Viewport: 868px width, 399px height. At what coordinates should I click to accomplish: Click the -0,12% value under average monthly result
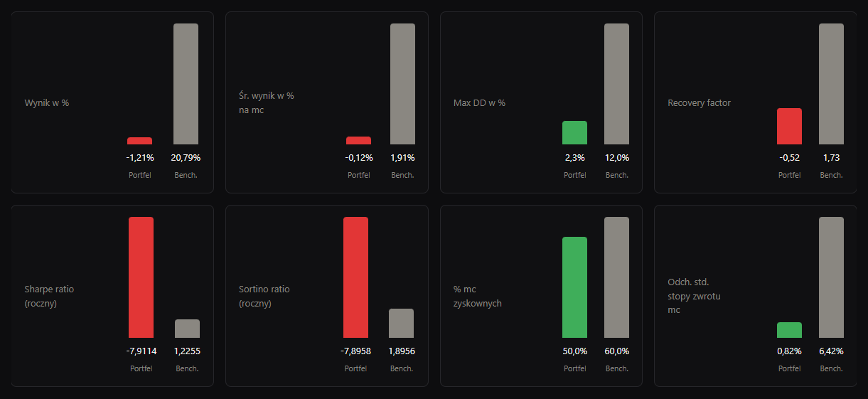pyautogui.click(x=359, y=157)
